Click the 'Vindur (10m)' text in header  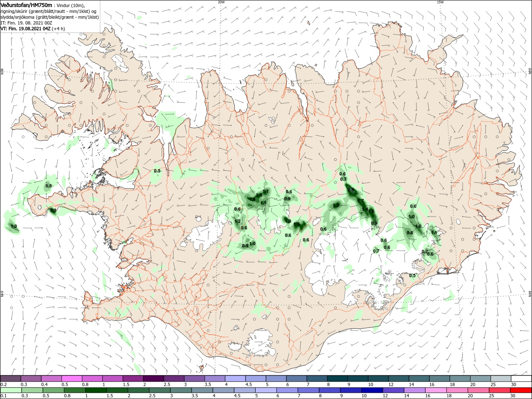(x=70, y=5)
